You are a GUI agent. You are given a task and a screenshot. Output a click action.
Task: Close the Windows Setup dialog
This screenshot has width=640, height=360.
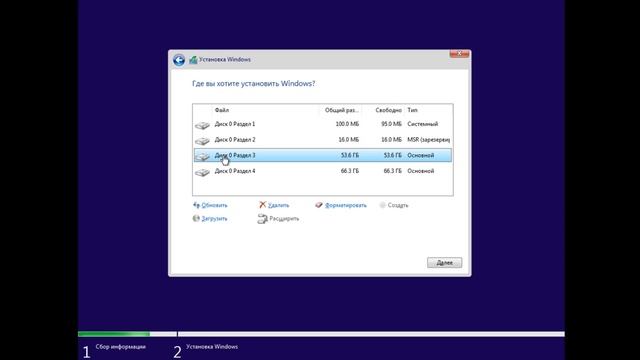[x=459, y=54]
